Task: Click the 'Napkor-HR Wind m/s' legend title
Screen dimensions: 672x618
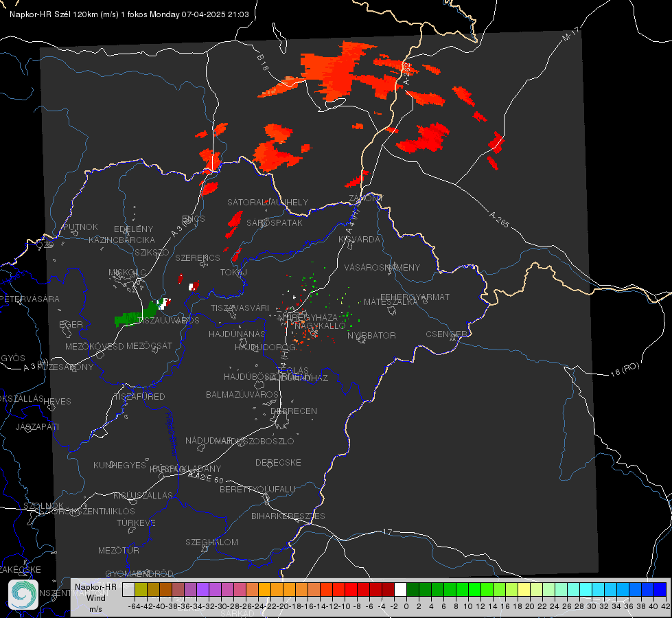Action: [x=95, y=597]
